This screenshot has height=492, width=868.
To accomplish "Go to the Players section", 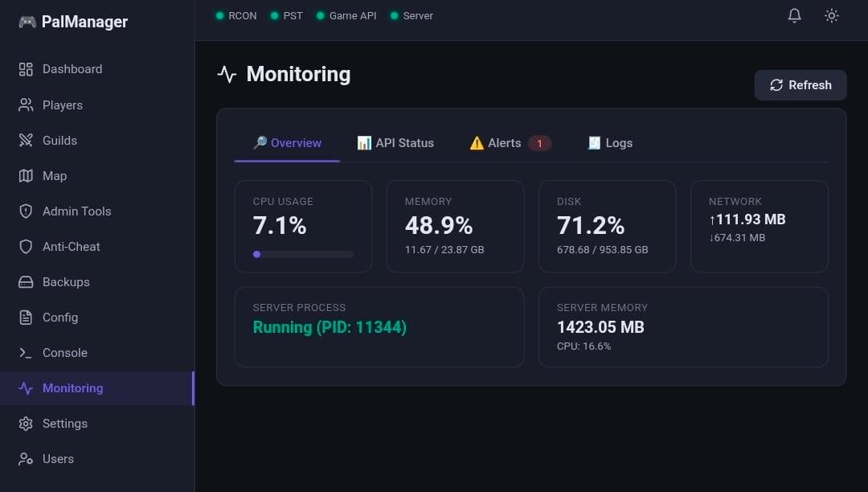I will [x=62, y=105].
